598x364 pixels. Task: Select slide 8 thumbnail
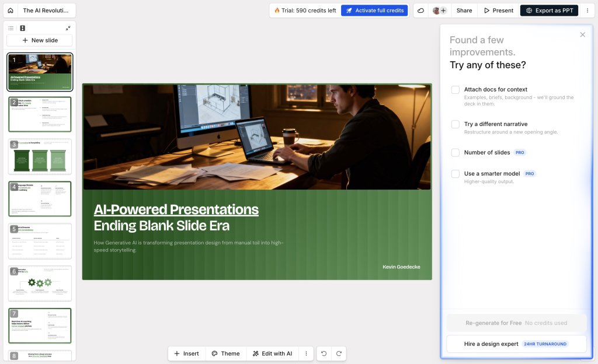40,356
